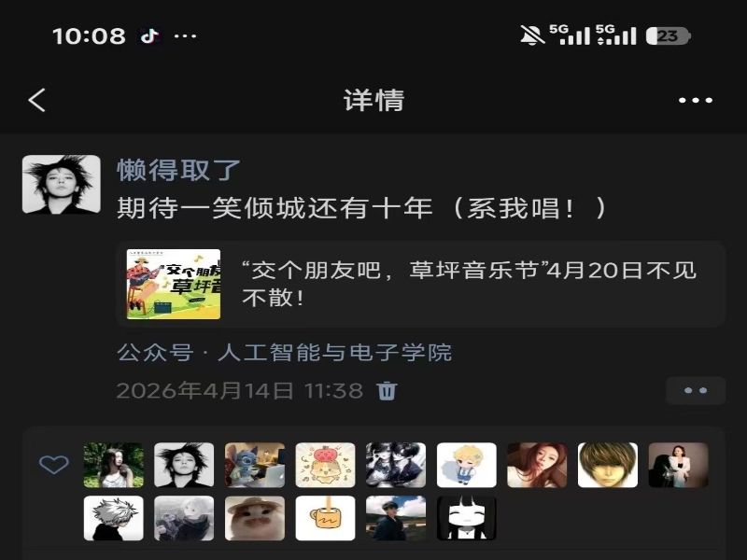Open the two-dot like and comment button
The width and height of the screenshot is (747, 560).
tap(696, 390)
